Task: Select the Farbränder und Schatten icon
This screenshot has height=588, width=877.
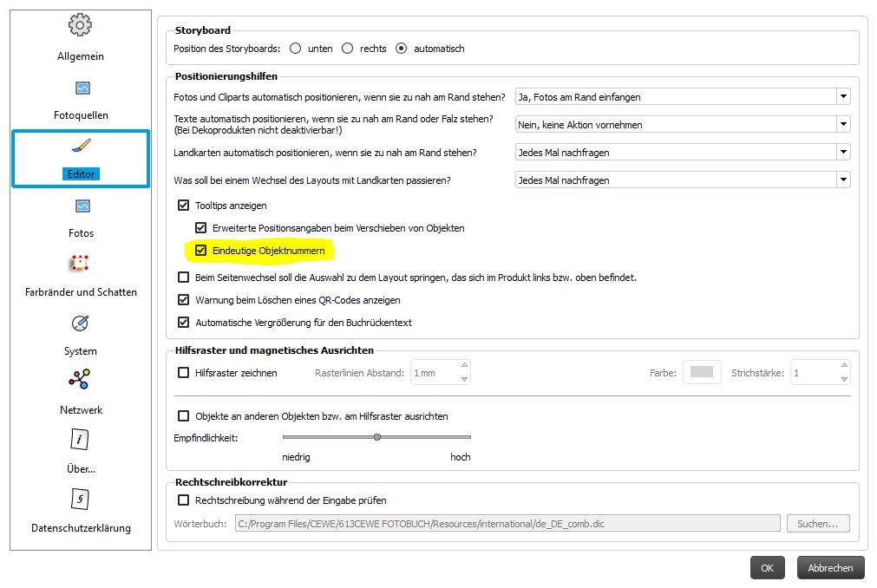Action: pos(81,264)
